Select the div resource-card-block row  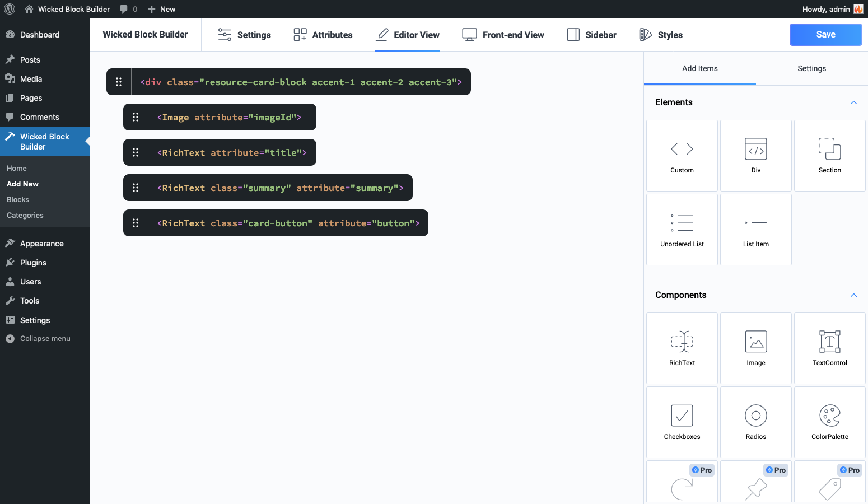(301, 82)
